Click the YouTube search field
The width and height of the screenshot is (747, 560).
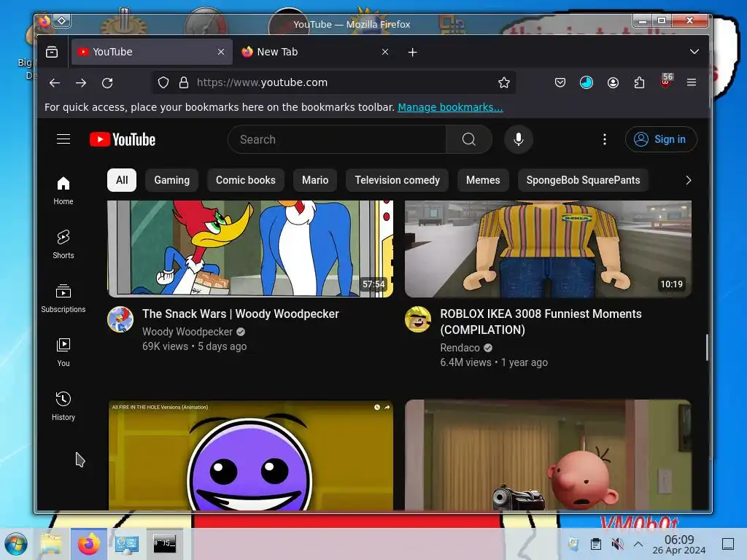tap(337, 139)
